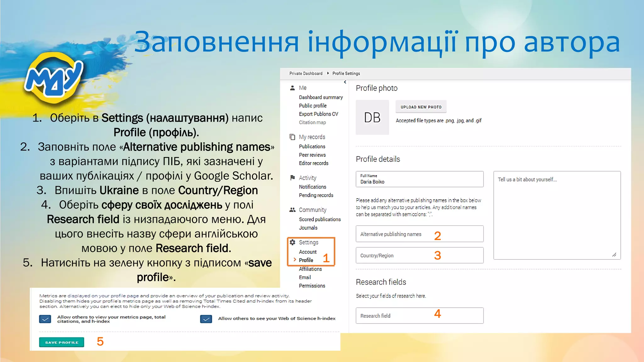Viewport: 644px width, 362px height.
Task: Collapse the sidebar with the chevron arrow
Action: 345,82
